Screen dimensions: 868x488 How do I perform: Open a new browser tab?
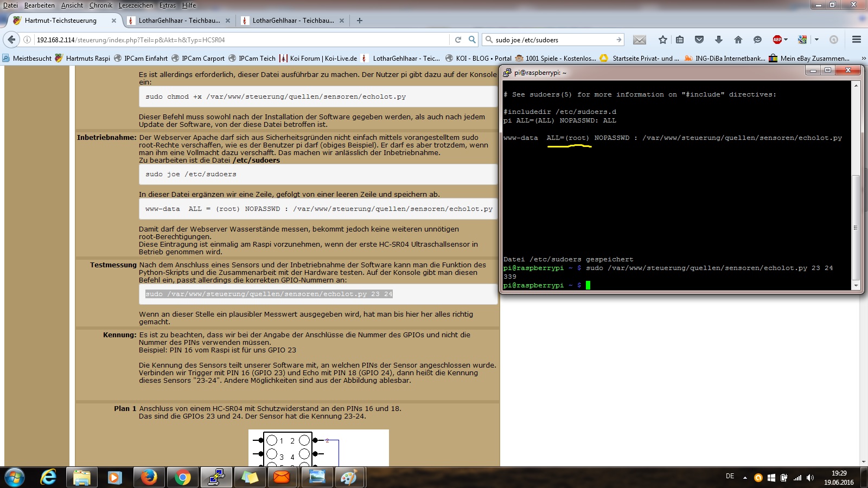(360, 21)
